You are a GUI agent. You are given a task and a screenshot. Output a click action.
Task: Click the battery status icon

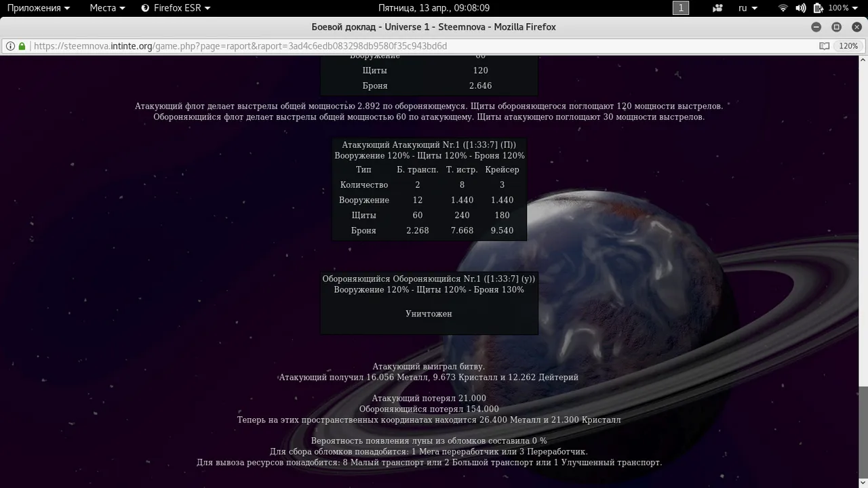[818, 8]
